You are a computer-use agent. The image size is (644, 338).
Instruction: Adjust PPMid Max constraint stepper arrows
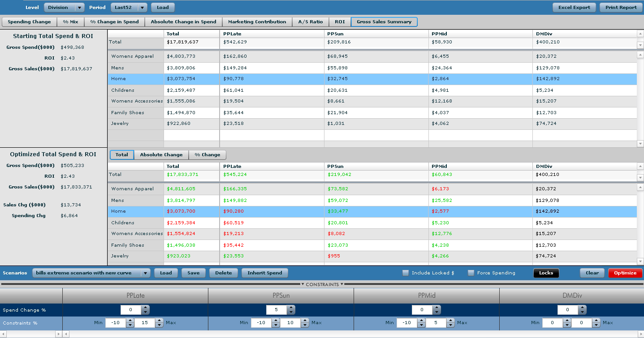[451, 323]
